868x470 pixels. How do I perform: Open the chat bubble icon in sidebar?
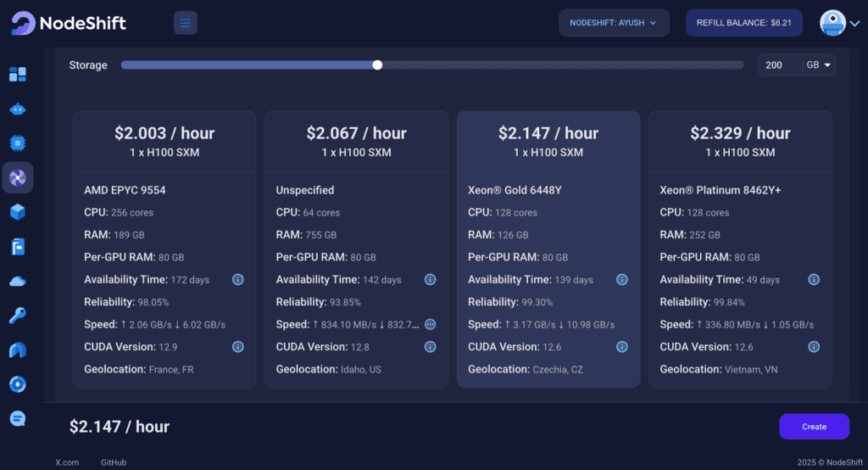click(x=18, y=418)
